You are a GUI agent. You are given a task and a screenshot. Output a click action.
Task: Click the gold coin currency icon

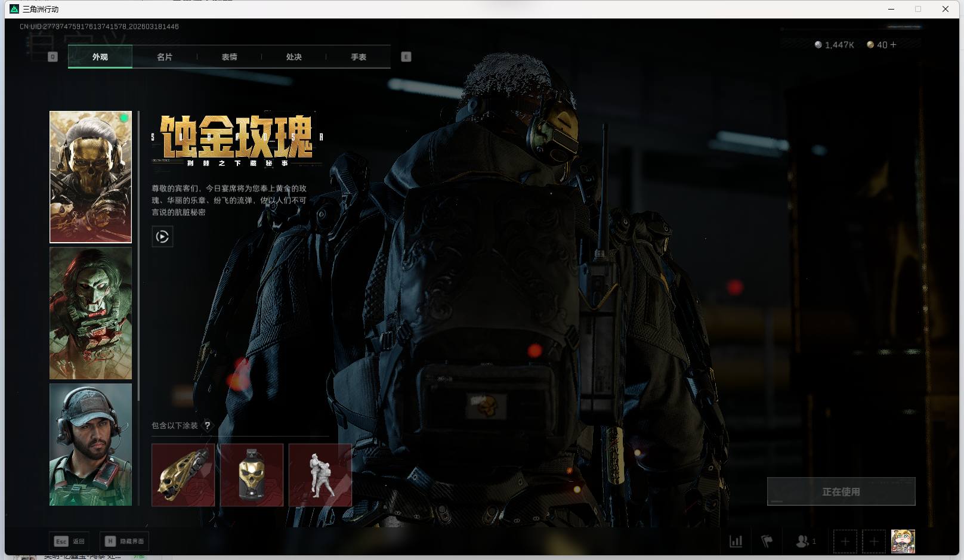(x=870, y=45)
